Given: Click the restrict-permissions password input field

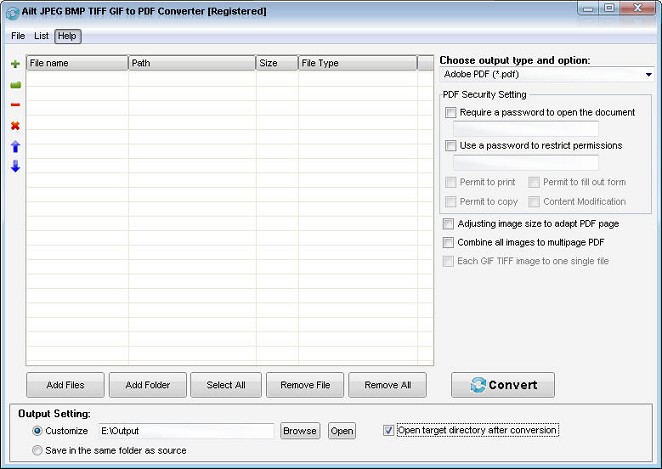Looking at the screenshot, I should [x=526, y=163].
